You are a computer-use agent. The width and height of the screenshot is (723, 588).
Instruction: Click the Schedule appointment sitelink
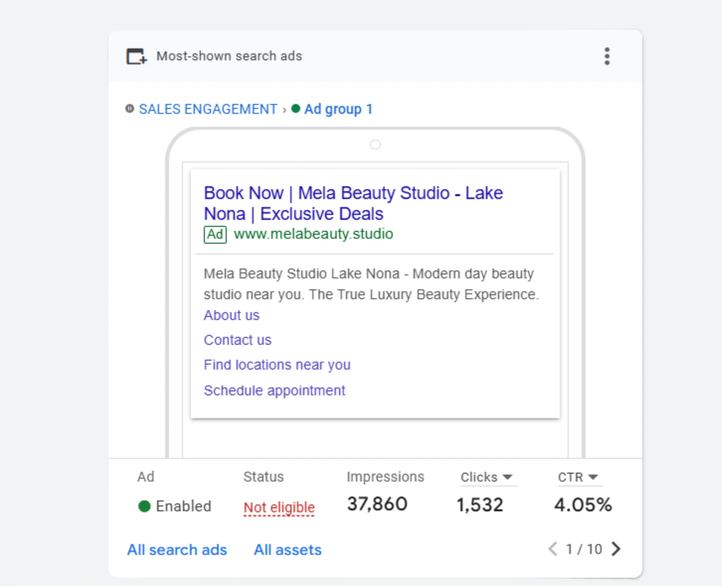pos(274,390)
